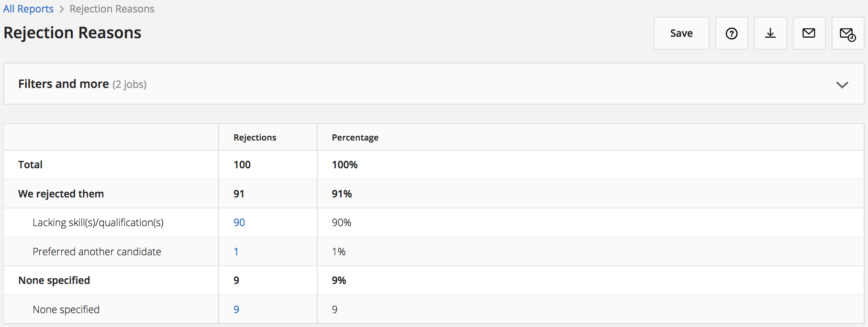Image resolution: width=868 pixels, height=327 pixels.
Task: Go back to All Reports
Action: pyautogui.click(x=28, y=9)
